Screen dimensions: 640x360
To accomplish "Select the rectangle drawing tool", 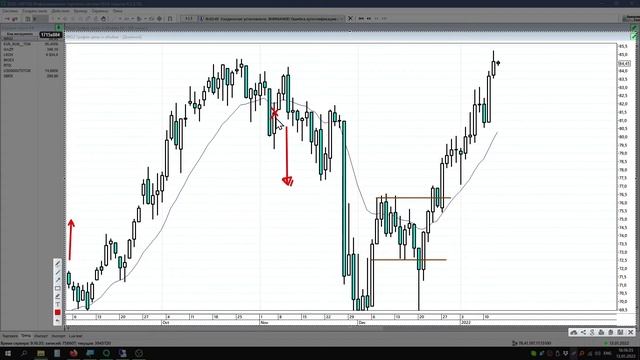I will click(x=58, y=288).
